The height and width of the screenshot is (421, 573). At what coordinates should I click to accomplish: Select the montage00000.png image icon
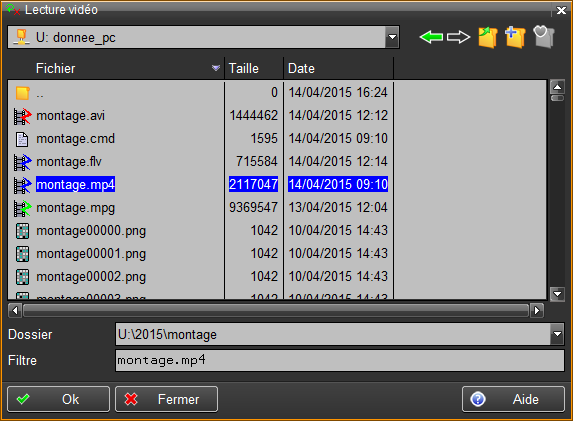point(22,231)
